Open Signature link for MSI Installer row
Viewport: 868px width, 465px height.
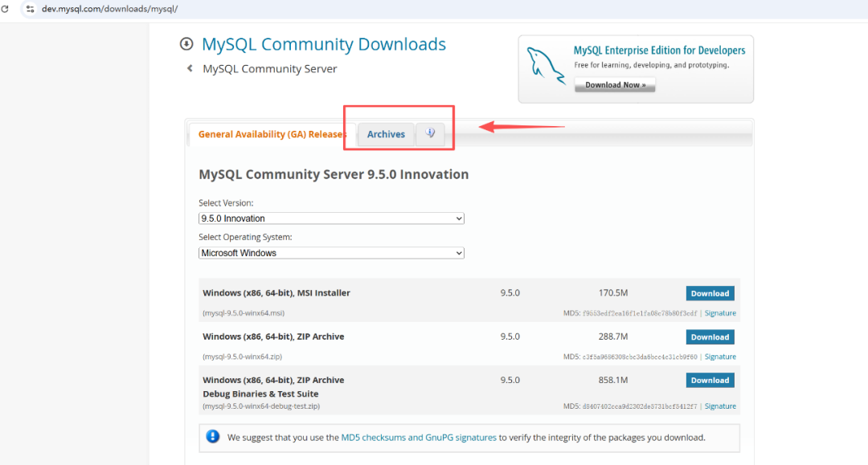[720, 313]
